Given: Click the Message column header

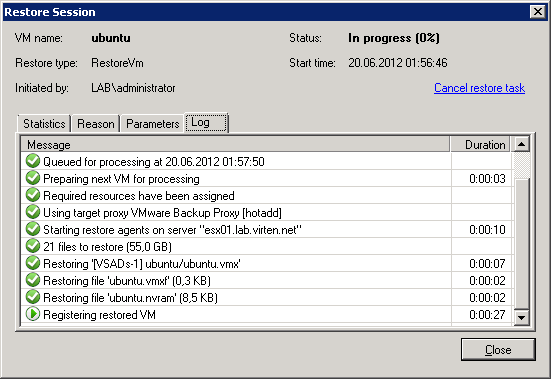Looking at the screenshot, I should click(x=235, y=144).
